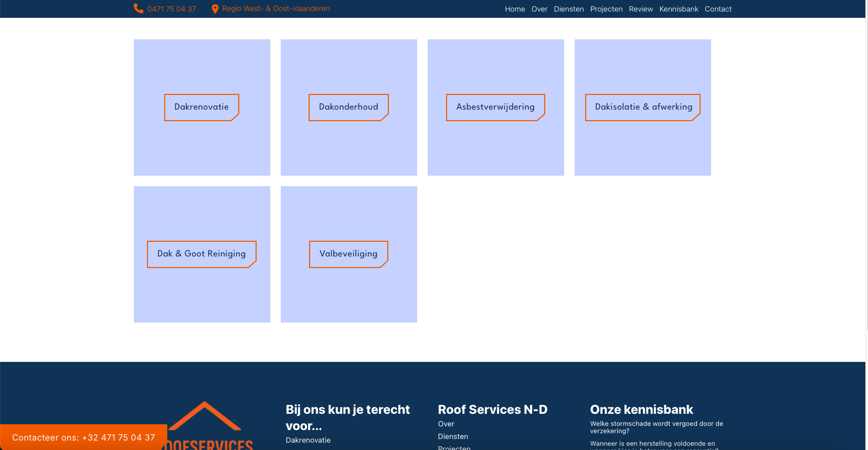Open Diensten in the top navigation
This screenshot has height=450, width=868.
568,9
